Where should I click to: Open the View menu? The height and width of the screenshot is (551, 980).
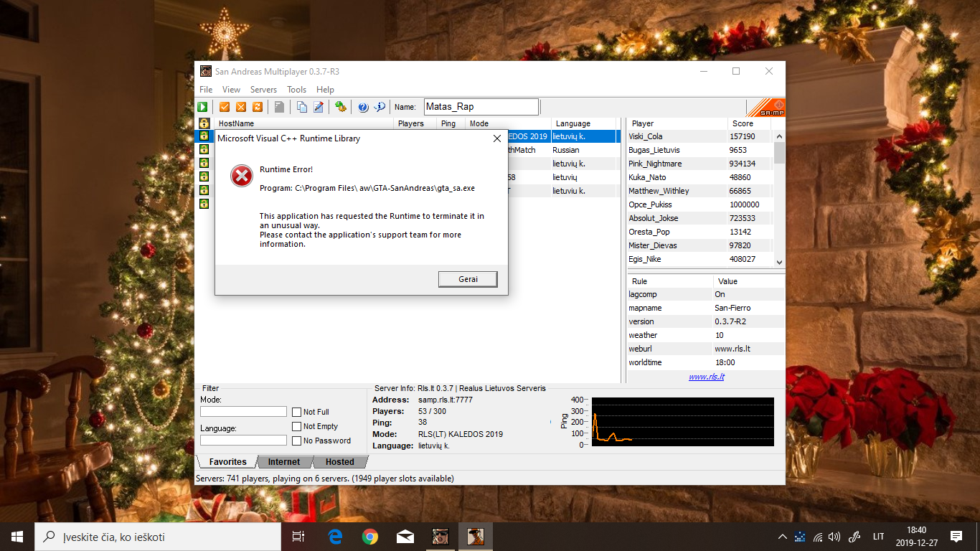pos(231,90)
